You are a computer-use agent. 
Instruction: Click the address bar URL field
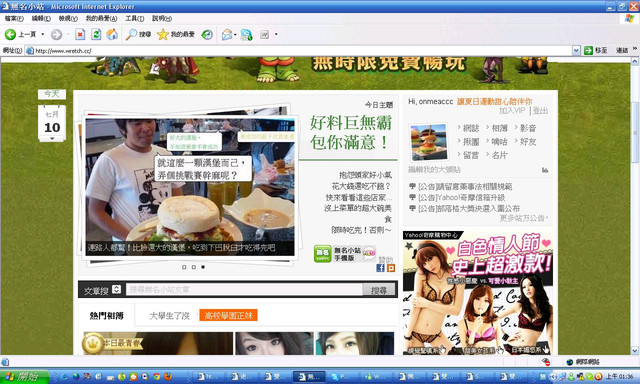click(302, 51)
